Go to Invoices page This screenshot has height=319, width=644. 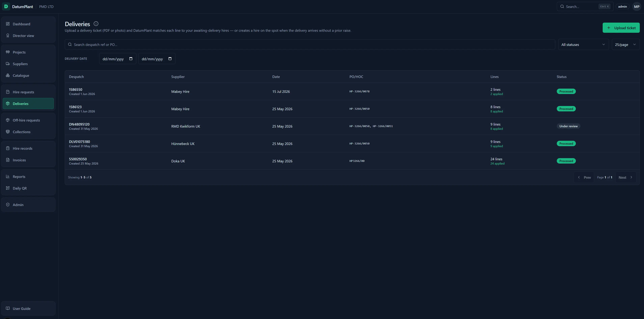pos(28,160)
